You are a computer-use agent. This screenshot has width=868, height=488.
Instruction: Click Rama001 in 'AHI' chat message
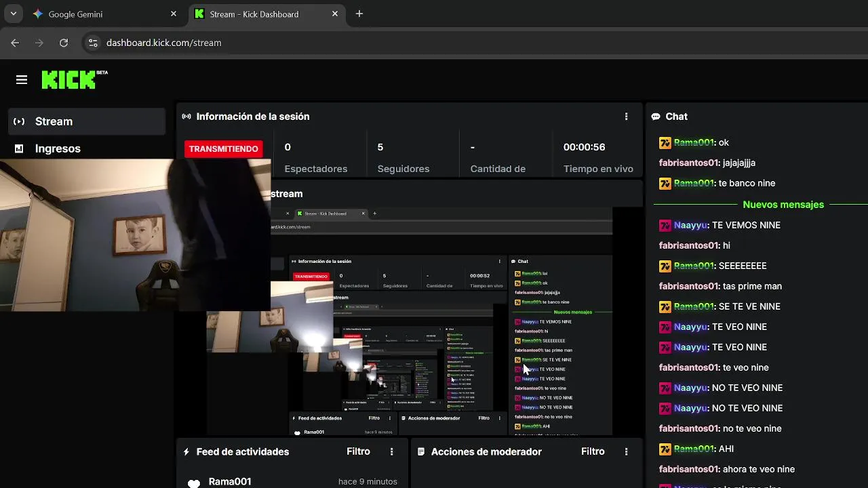pyautogui.click(x=694, y=449)
